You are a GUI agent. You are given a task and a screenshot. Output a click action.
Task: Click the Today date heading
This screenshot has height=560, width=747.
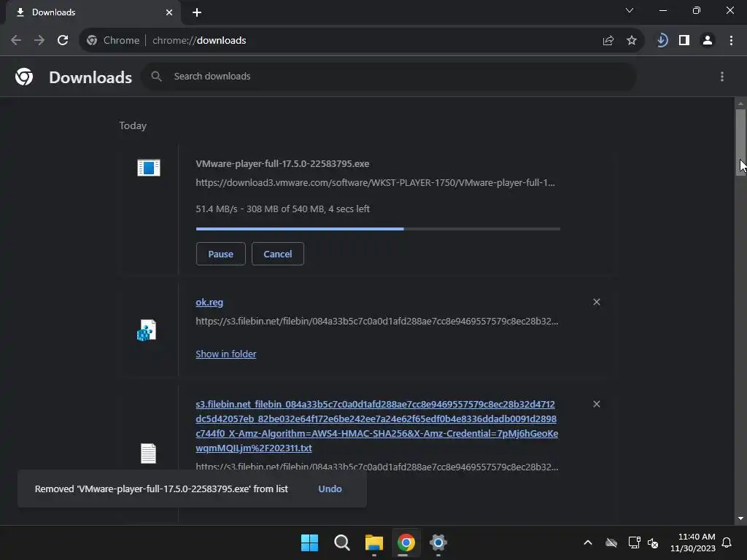(133, 125)
